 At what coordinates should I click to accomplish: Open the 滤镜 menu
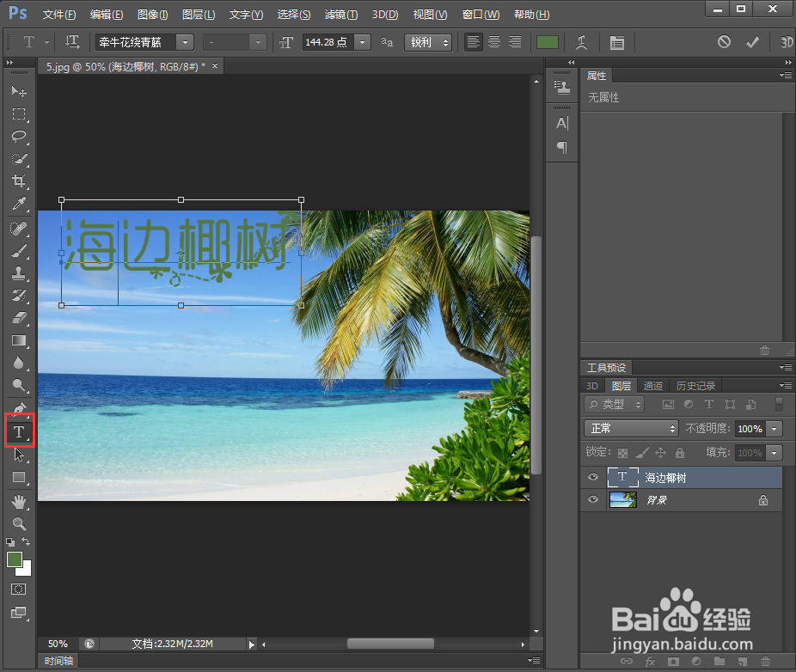(x=340, y=14)
